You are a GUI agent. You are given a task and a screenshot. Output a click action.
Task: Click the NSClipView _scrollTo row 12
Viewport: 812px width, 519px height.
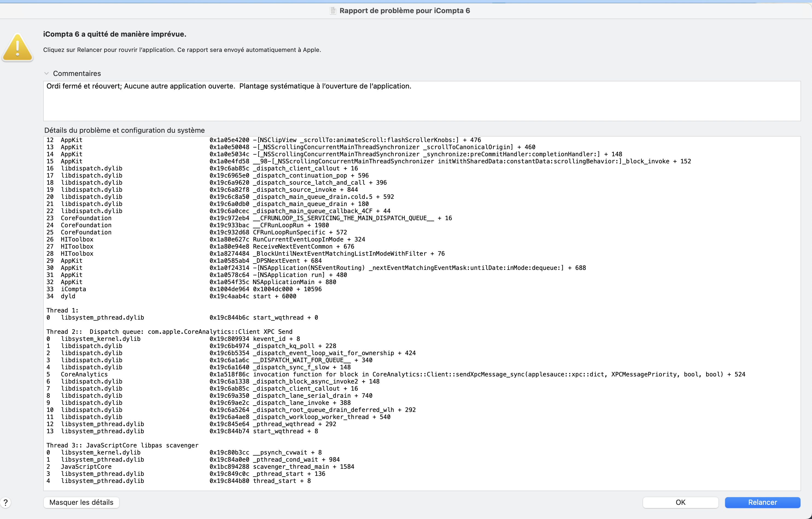click(264, 140)
